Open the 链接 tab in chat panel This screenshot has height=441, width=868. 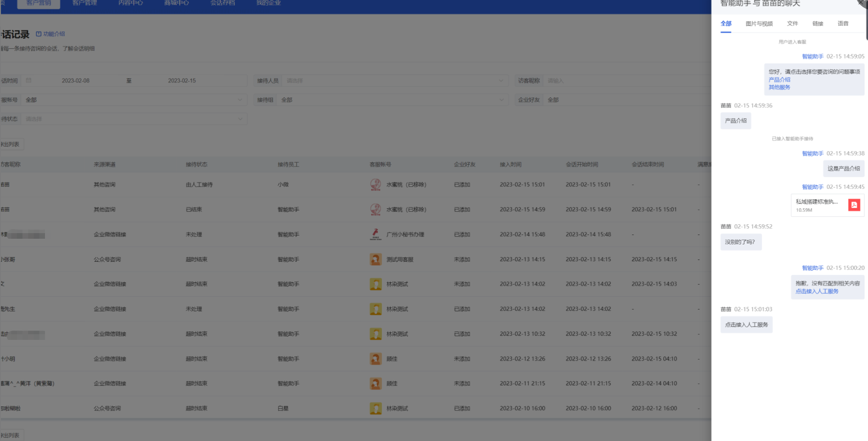coord(818,23)
